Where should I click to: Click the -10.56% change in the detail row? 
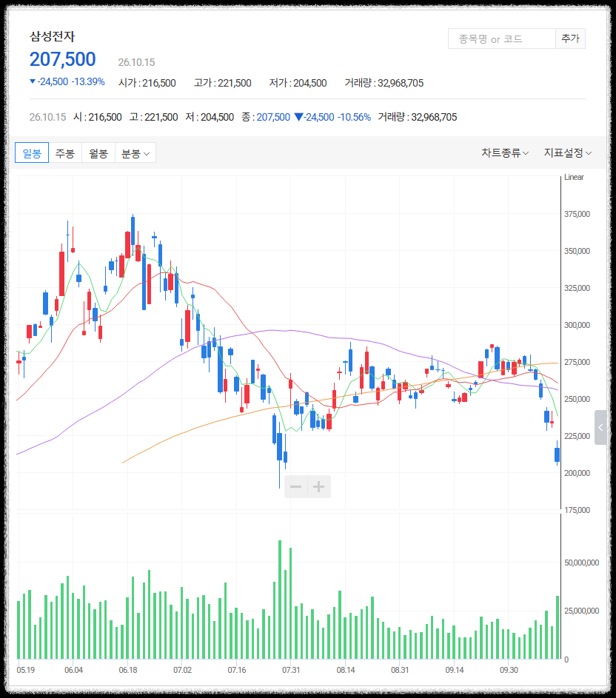coord(354,117)
